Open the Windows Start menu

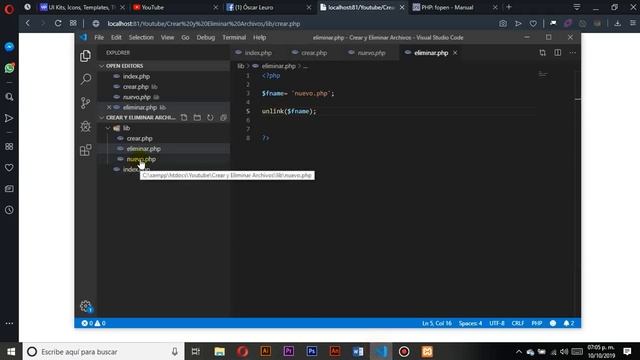(x=11, y=351)
